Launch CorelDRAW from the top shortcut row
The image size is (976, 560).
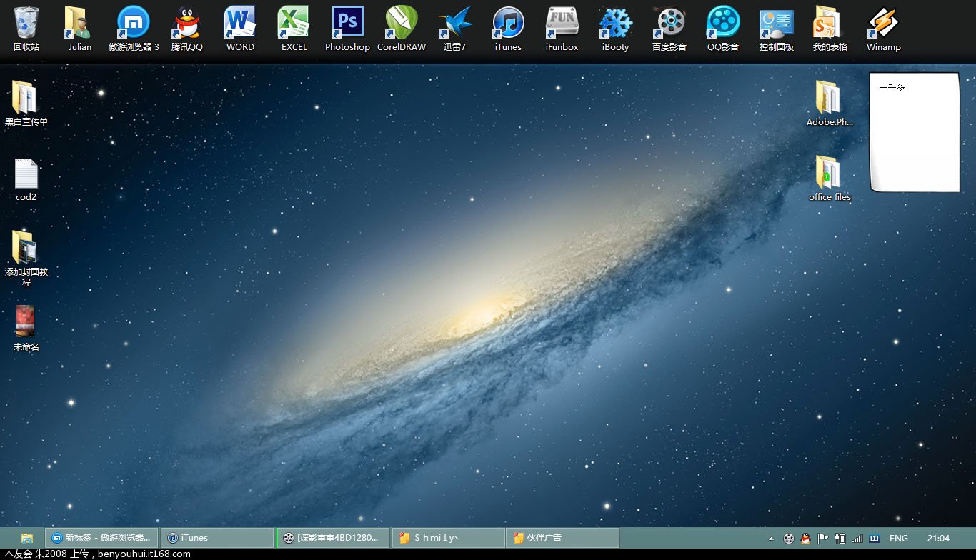click(402, 24)
